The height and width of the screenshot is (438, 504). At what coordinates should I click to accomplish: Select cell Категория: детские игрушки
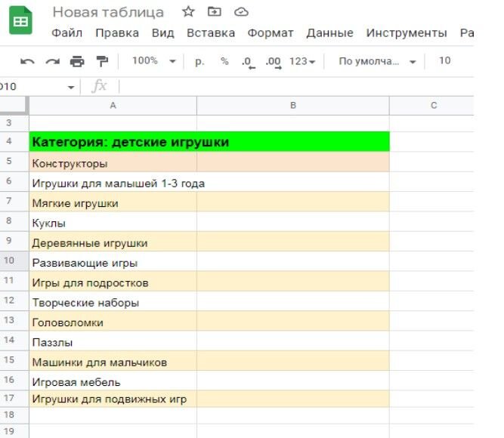(x=209, y=142)
